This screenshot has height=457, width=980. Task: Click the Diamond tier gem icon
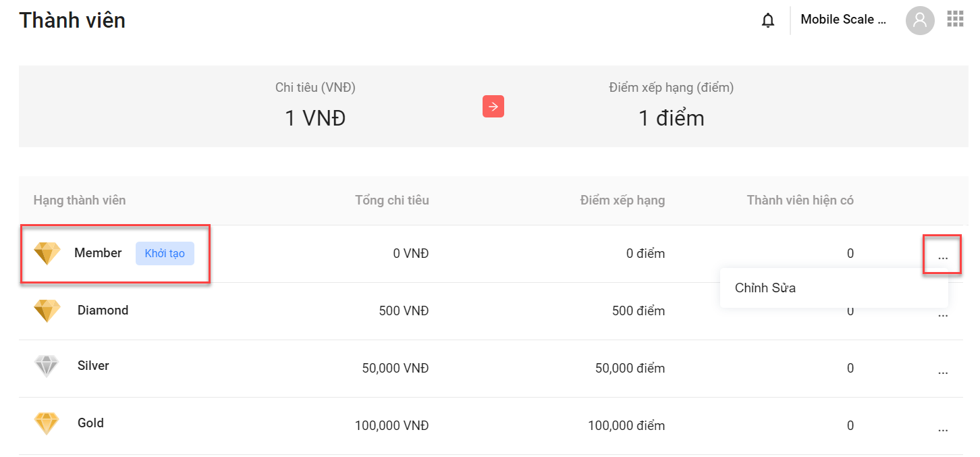pyautogui.click(x=47, y=311)
